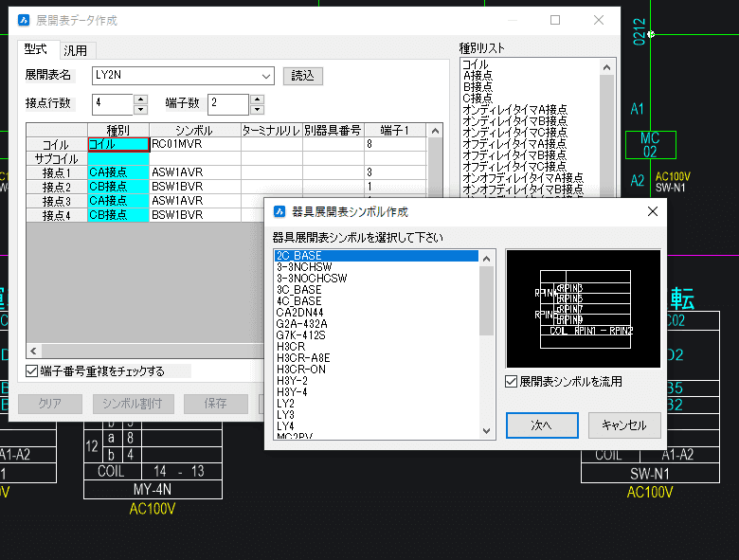Select the 接点3 row ASW1AVR cell
The image size is (739, 560).
click(x=195, y=201)
